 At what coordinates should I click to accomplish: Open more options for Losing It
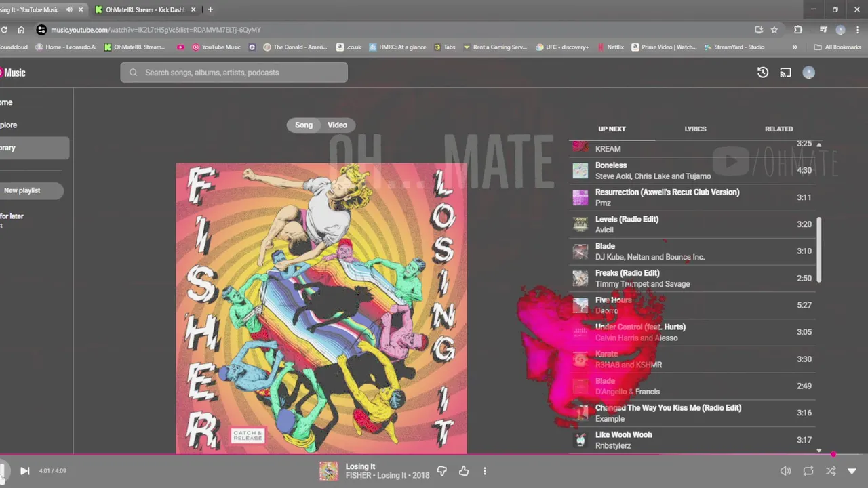coord(485,470)
